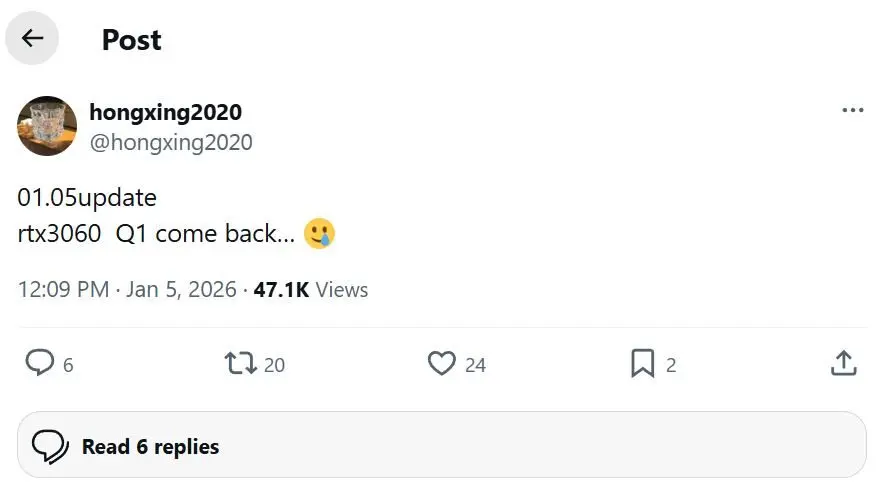
Task: Click the reply speech bubble icon
Action: pyautogui.click(x=39, y=363)
